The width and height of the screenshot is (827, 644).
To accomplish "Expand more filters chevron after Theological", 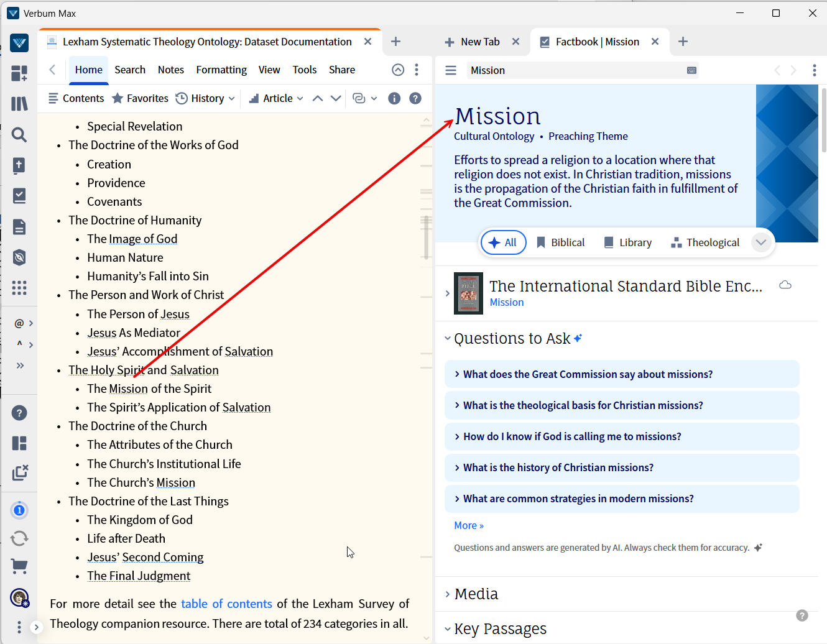I will point(761,242).
